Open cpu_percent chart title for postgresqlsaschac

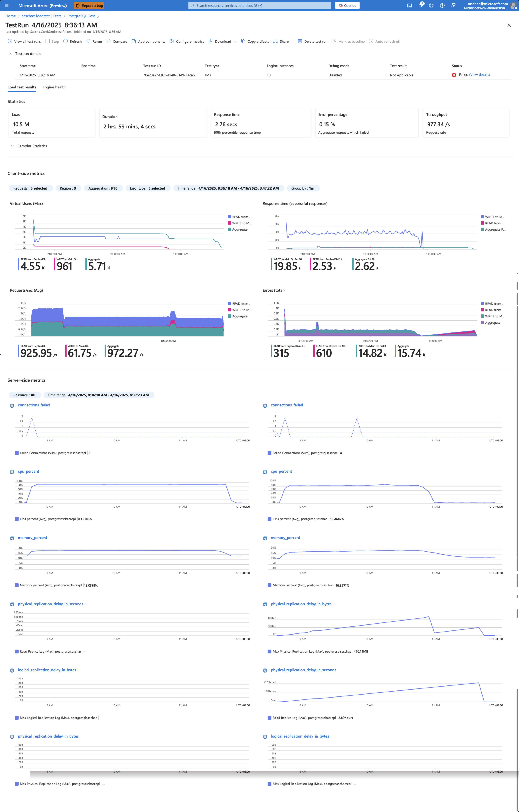tap(281, 471)
